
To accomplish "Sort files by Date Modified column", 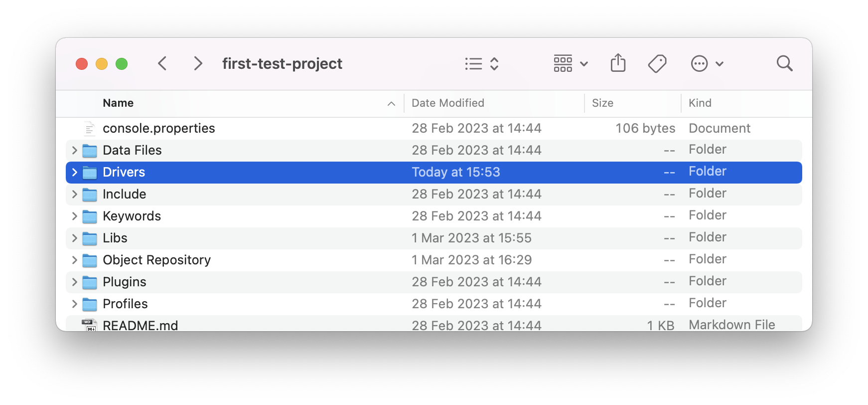I will [448, 103].
